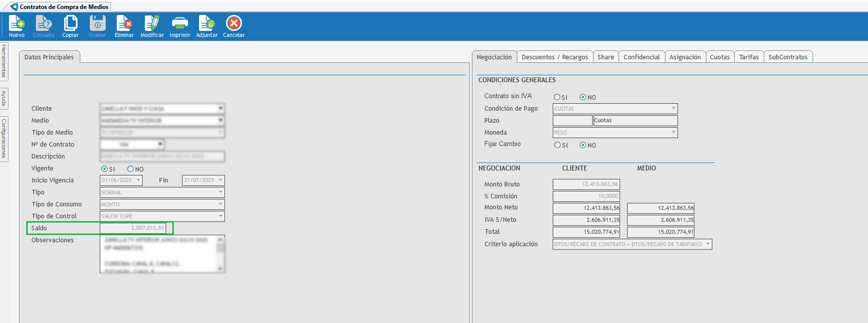Image resolution: width=868 pixels, height=323 pixels.
Task: Open the Share tab
Action: 606,57
